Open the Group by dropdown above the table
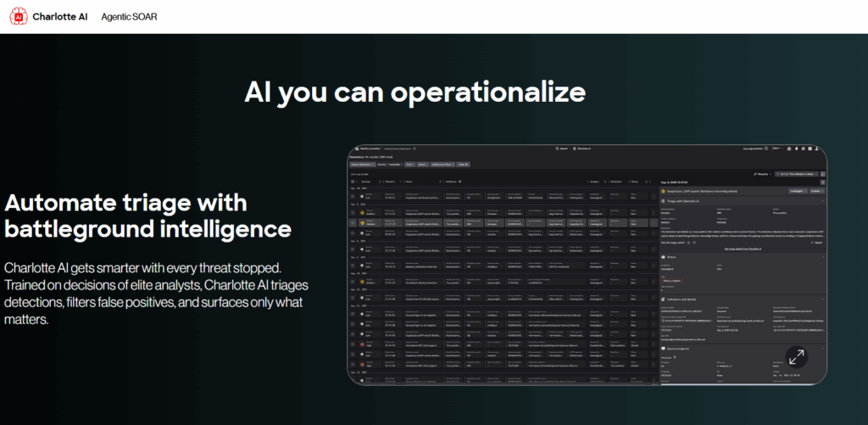 tap(762, 174)
